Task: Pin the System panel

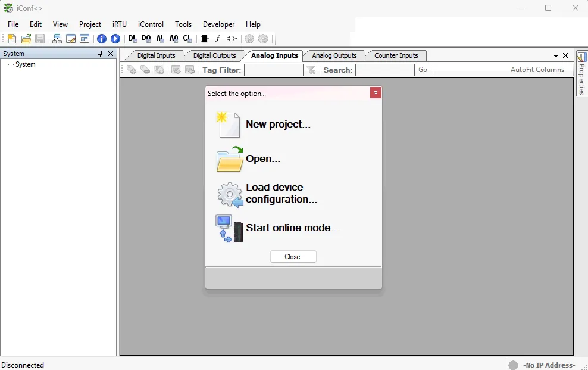Action: 100,54
